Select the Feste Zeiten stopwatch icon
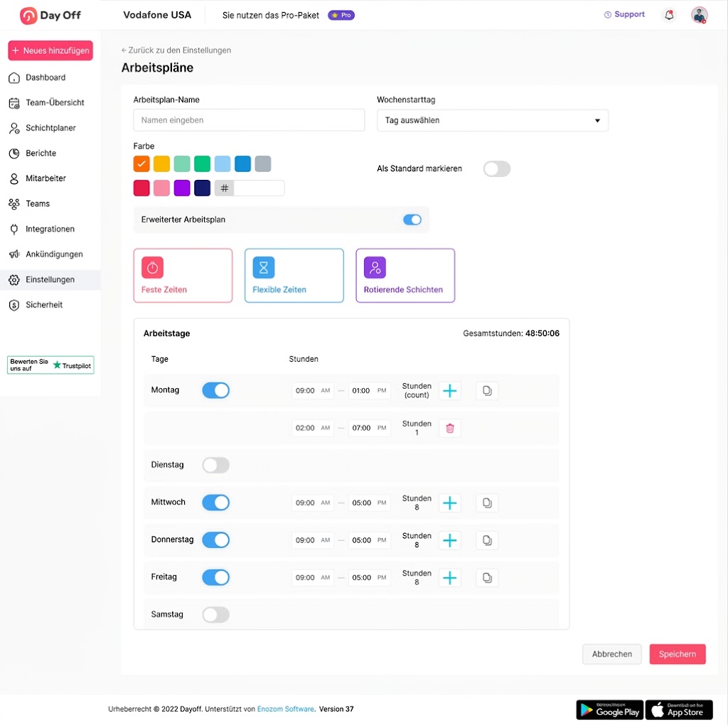This screenshot has height=725, width=728. 152,267
